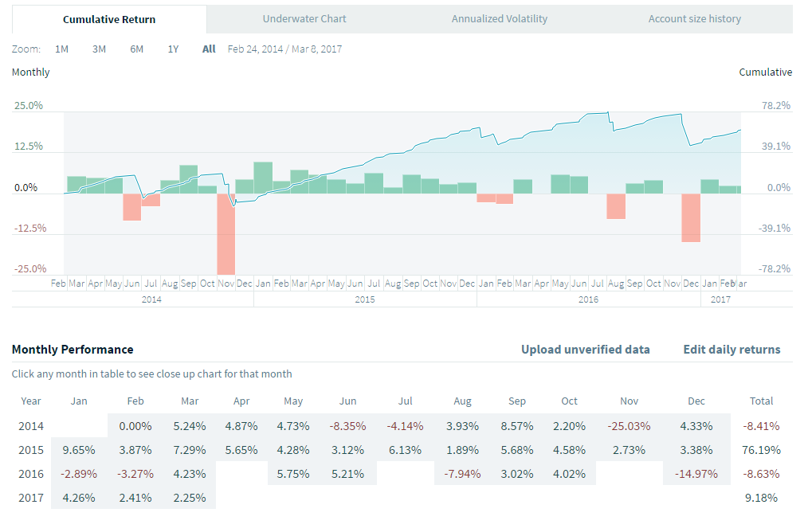Click the November 2014 red loss bar
The image size is (808, 532).
click(x=226, y=234)
